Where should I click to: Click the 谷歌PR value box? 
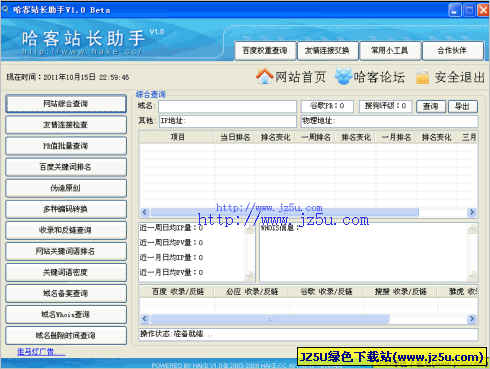coord(327,106)
